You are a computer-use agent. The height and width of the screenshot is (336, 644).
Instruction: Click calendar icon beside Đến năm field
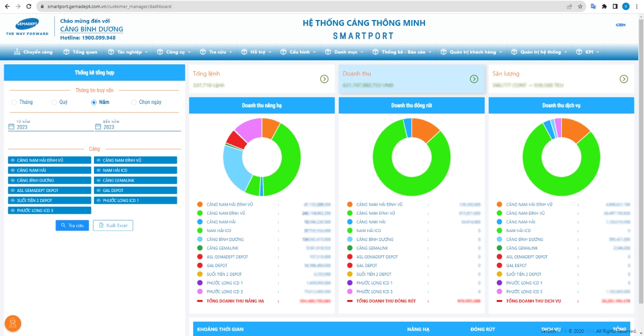98,127
